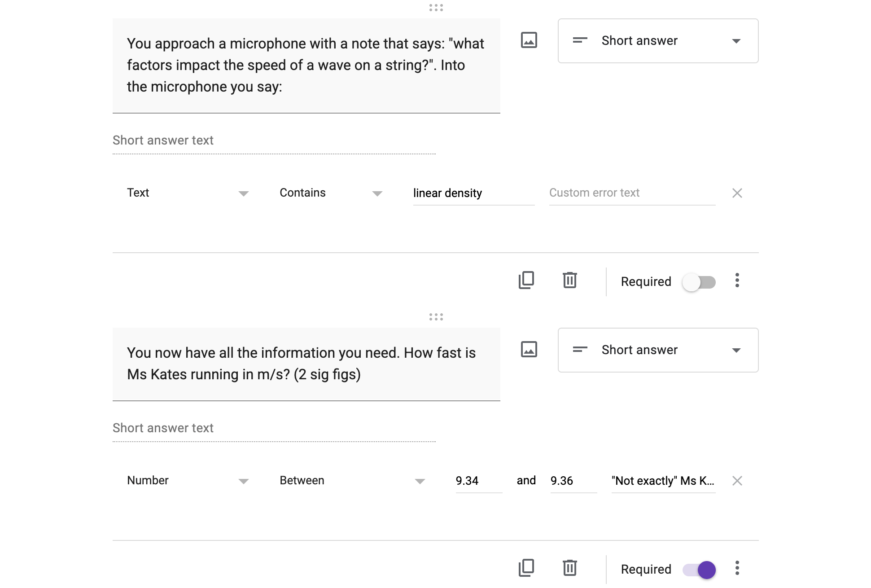Edit the lower bound 9.34 field
This screenshot has height=588, width=871.
pyautogui.click(x=479, y=481)
